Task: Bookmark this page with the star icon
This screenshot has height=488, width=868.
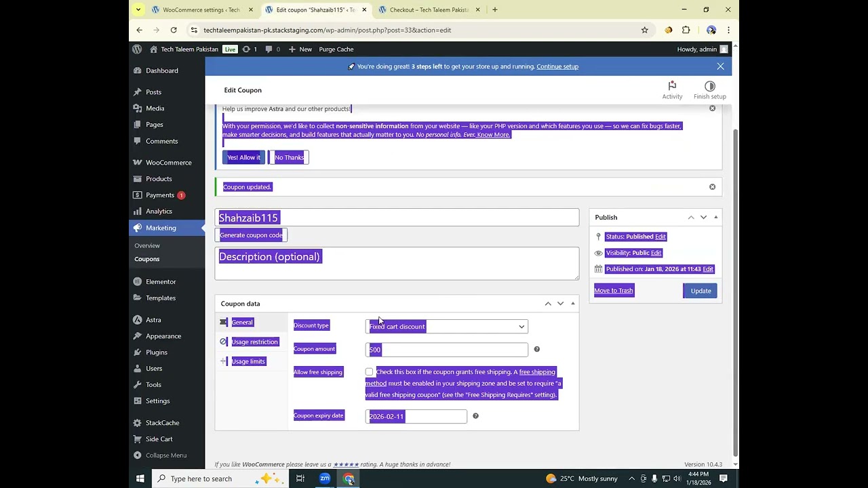Action: (644, 30)
